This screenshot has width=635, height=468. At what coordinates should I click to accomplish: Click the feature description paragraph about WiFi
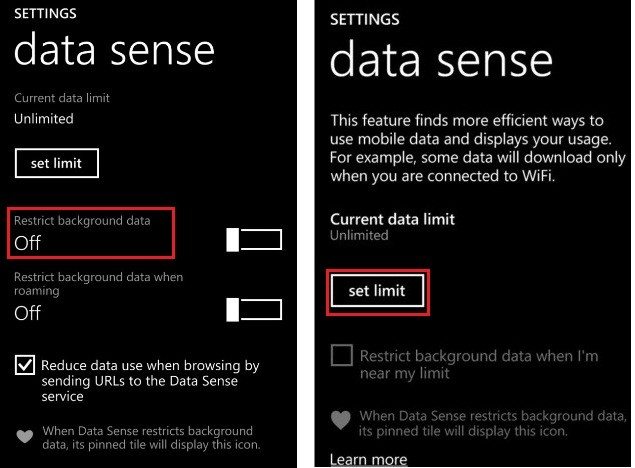478,148
